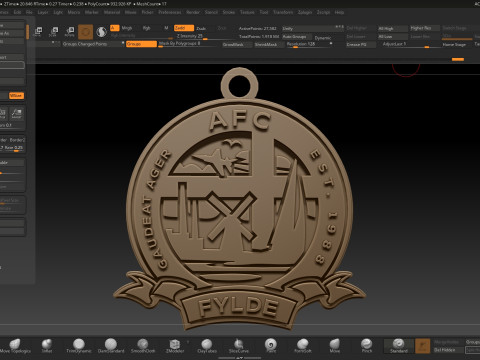
Task: Open the black-white material sphere icon
Action: tap(101, 32)
